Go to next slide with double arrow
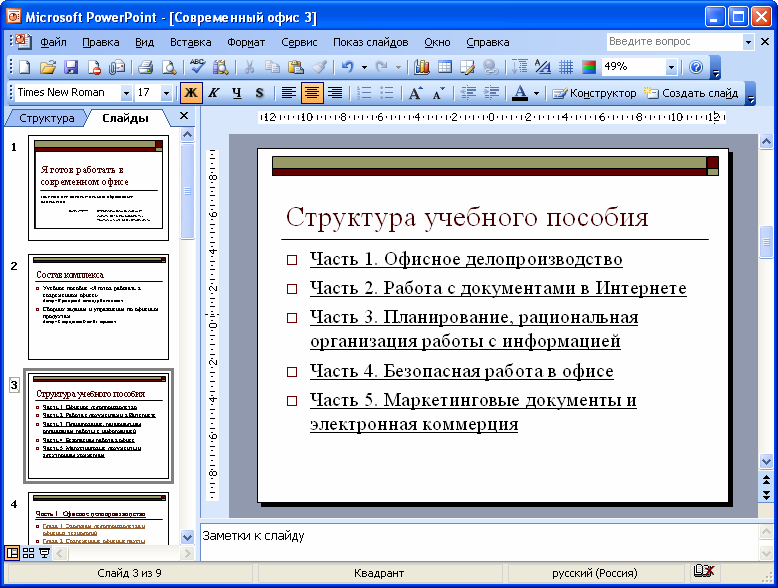The width and height of the screenshot is (778, 588). 766,495
